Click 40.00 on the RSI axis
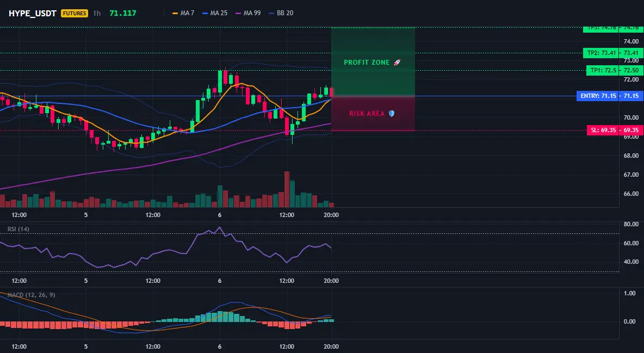644x353 pixels. [631, 262]
